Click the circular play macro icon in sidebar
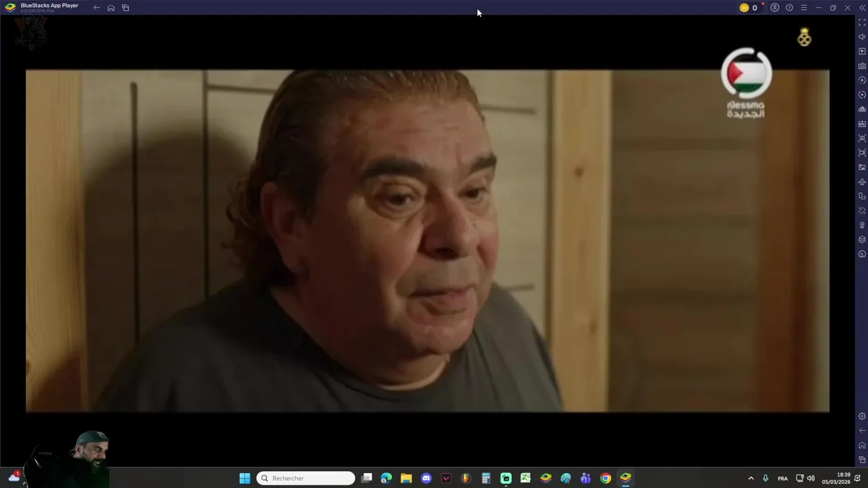The width and height of the screenshot is (868, 488). (862, 80)
